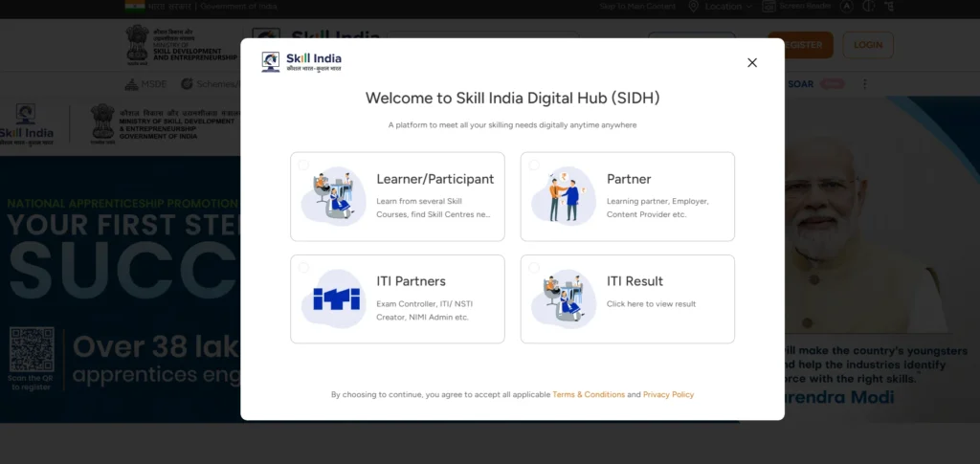The height and width of the screenshot is (464, 980).
Task: Open the SOAR menu item
Action: 801,83
